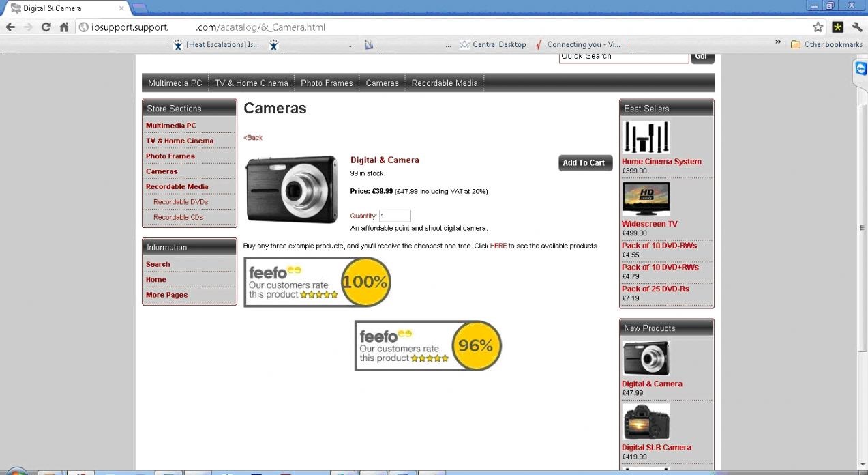Bookmark this page with the star icon

(818, 27)
